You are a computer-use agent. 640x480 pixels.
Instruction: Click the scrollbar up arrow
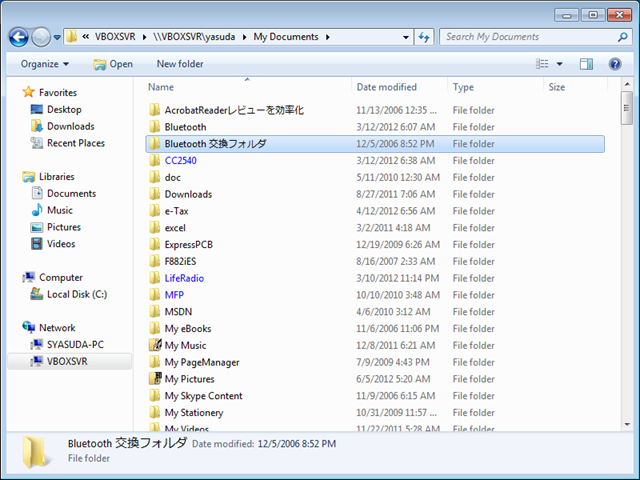pyautogui.click(x=627, y=84)
